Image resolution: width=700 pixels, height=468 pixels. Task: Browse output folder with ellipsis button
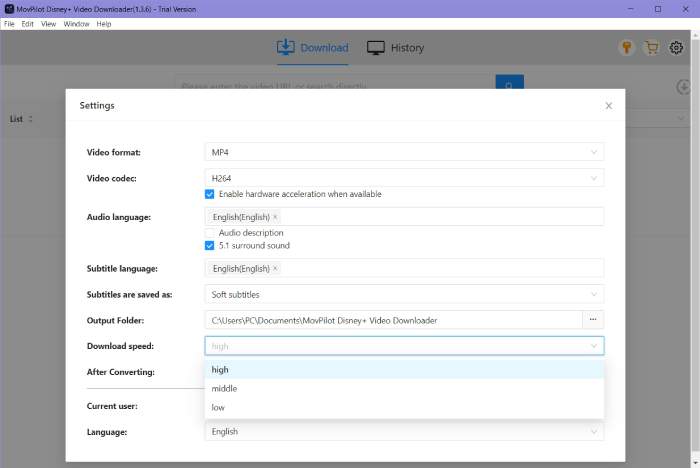tap(593, 320)
